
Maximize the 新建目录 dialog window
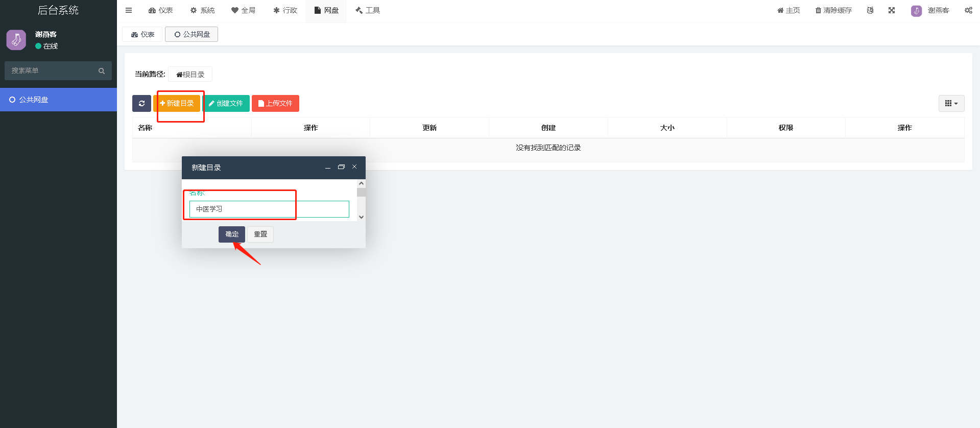[341, 167]
